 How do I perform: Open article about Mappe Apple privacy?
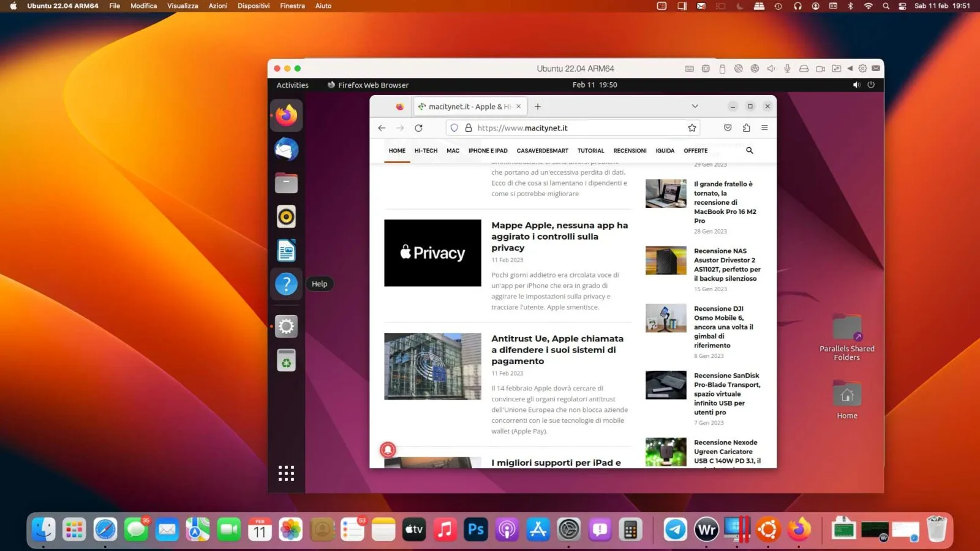click(559, 237)
